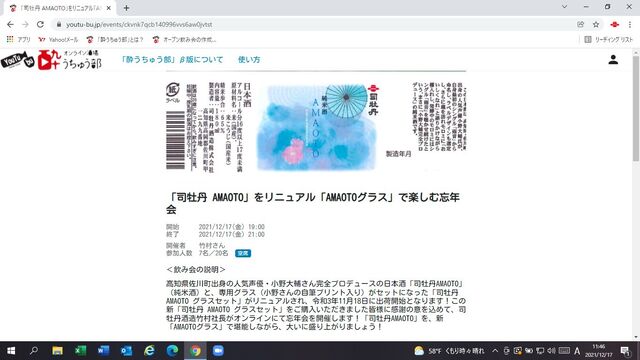Open the weather widget 58°F くもり時々晴れ
Viewport: 640px width, 360px height.
pyautogui.click(x=449, y=351)
